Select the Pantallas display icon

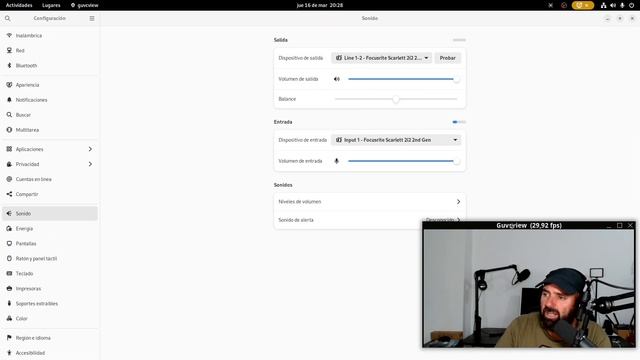pyautogui.click(x=9, y=244)
